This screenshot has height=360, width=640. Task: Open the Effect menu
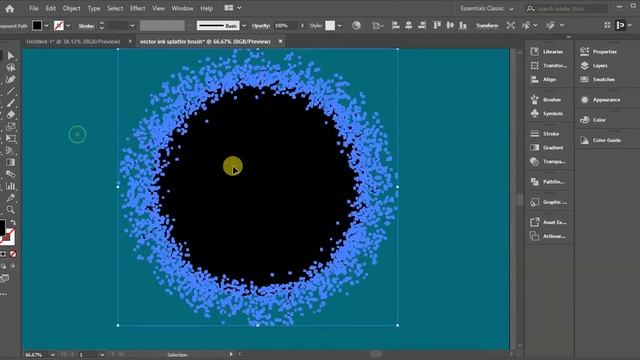point(138,8)
